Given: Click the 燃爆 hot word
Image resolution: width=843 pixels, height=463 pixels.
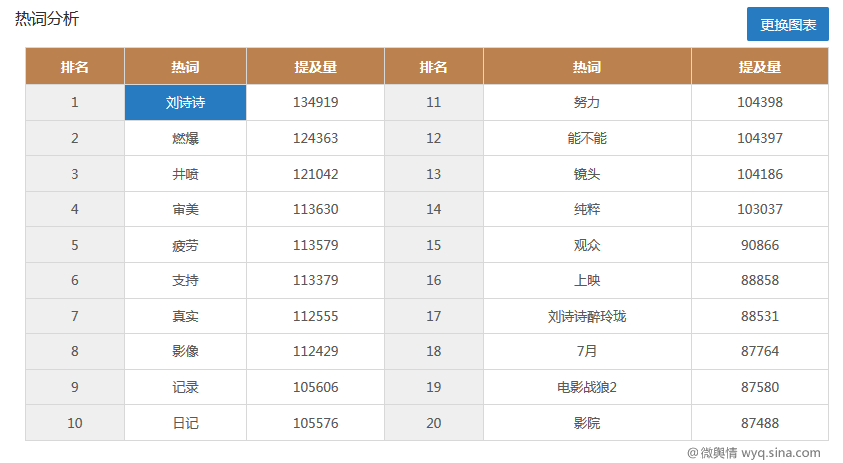Looking at the screenshot, I should click(x=185, y=138).
